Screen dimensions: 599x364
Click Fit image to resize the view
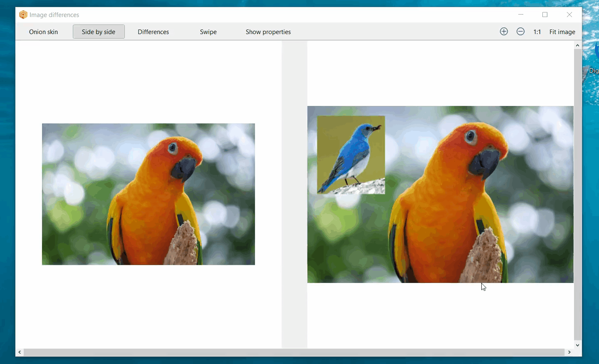pyautogui.click(x=562, y=32)
